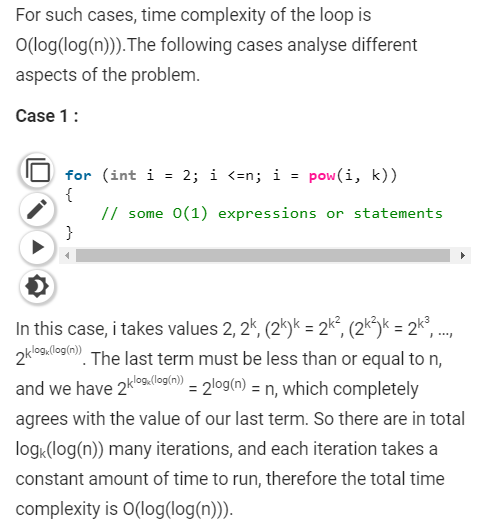The width and height of the screenshot is (490, 527).
Task: Toggle the code block dark/light theme
Action: tap(37, 286)
